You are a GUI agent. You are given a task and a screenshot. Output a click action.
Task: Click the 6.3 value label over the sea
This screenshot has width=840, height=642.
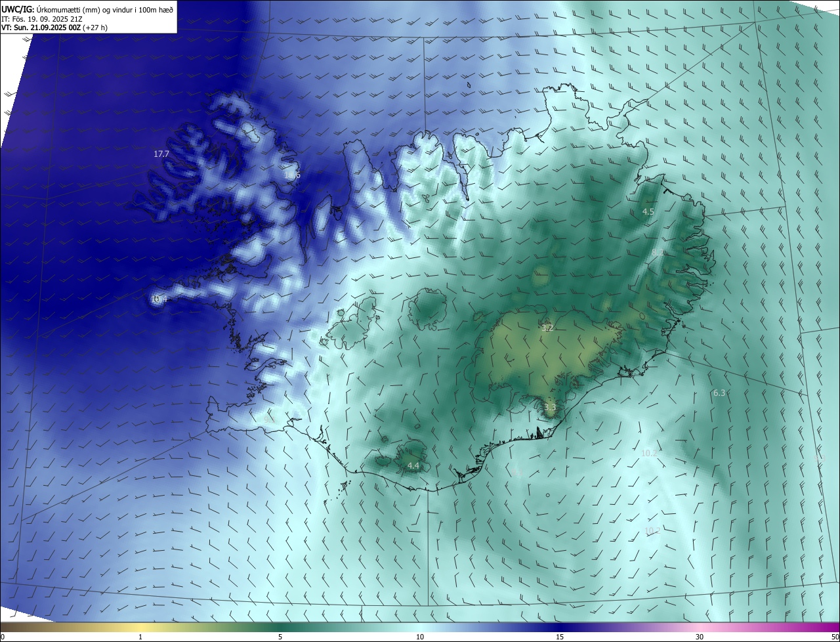[719, 393]
